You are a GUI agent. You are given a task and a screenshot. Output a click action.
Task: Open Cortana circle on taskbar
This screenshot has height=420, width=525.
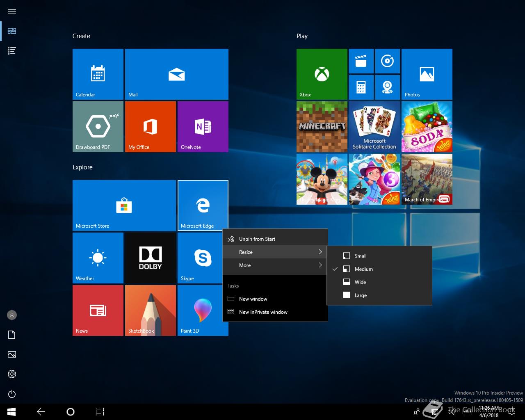coord(71,412)
